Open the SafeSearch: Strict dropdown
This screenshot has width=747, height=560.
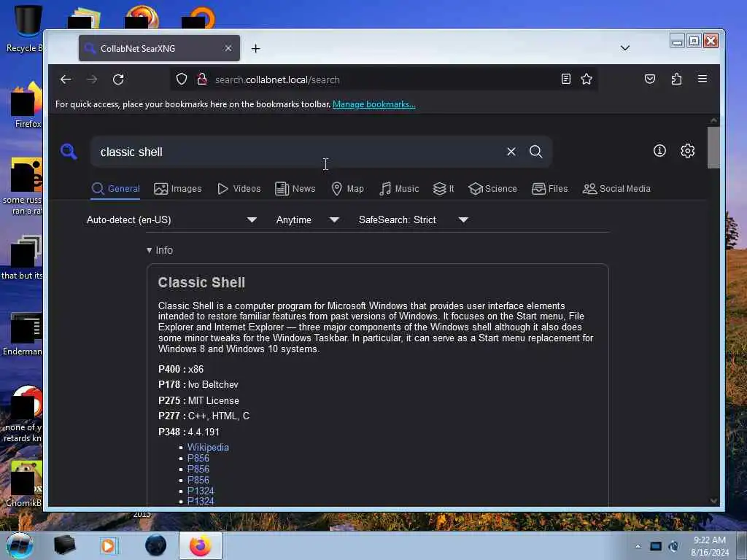(413, 220)
